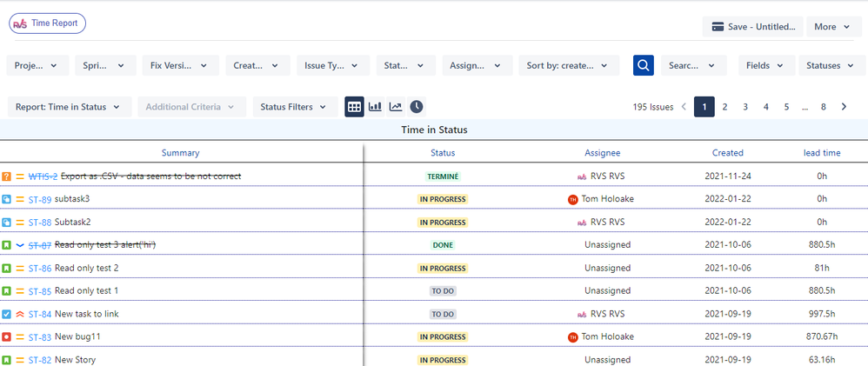Image resolution: width=868 pixels, height=366 pixels.
Task: Open the Fix Version filter dropdown
Action: click(181, 65)
